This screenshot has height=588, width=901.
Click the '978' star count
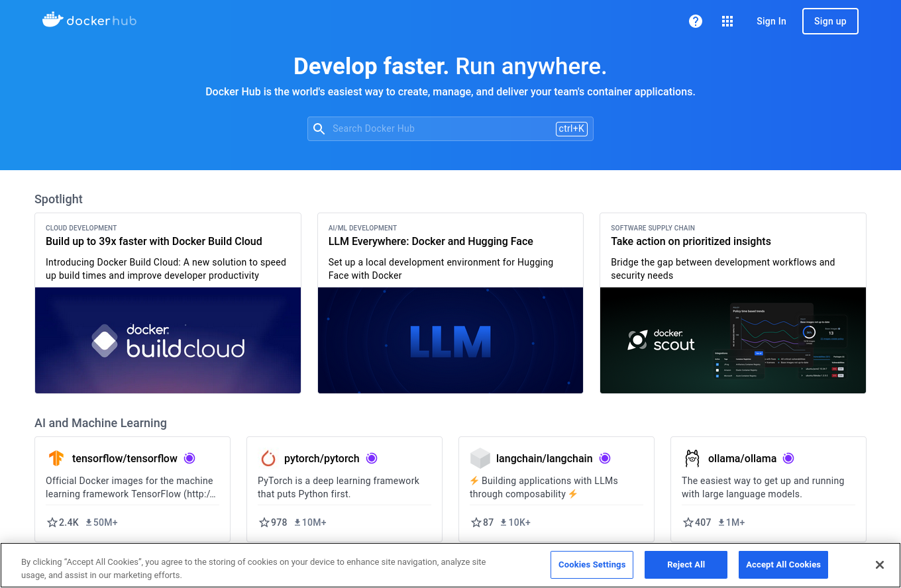tap(279, 522)
